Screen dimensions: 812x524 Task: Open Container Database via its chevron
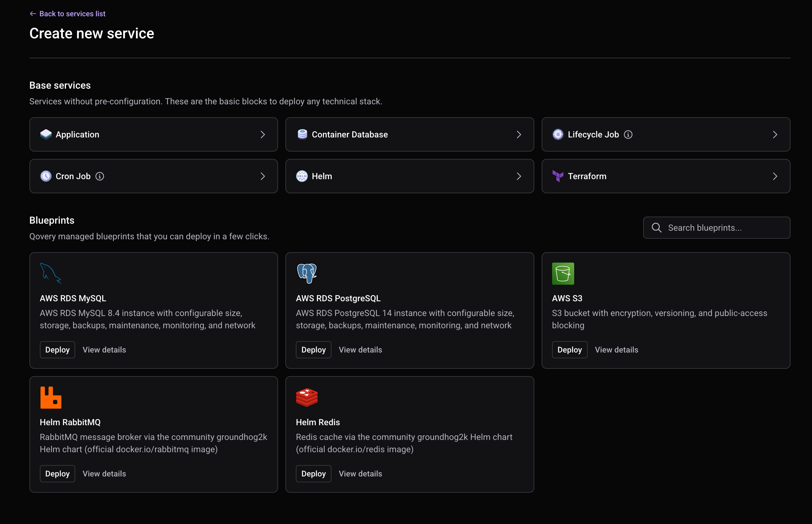click(x=519, y=135)
